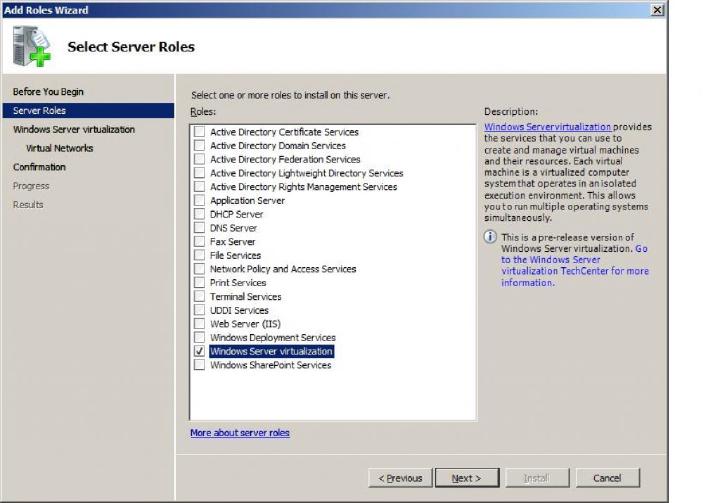Select the Print Services role label
Viewport: 720px width, 503px height.
point(238,283)
